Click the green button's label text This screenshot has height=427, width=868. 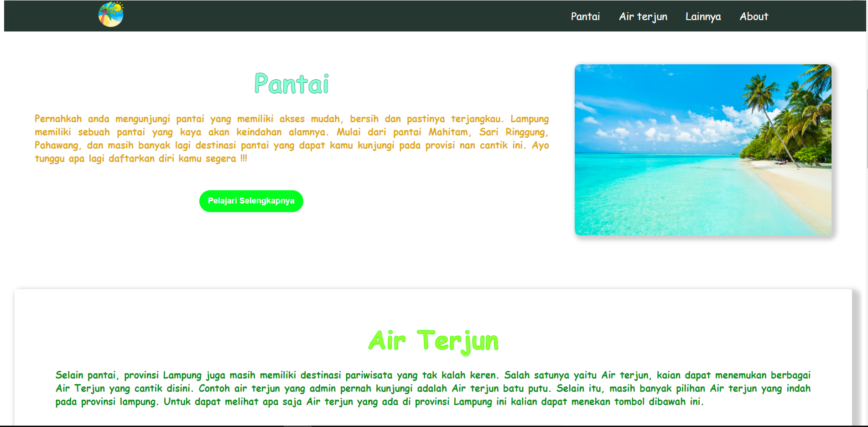pyautogui.click(x=251, y=201)
